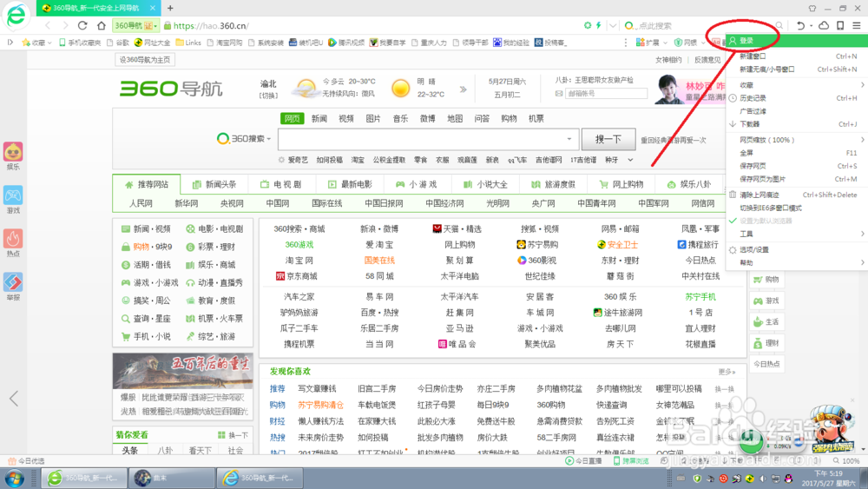Open the 理财 right-side shortcut
This screenshot has height=489, width=868.
point(766,343)
